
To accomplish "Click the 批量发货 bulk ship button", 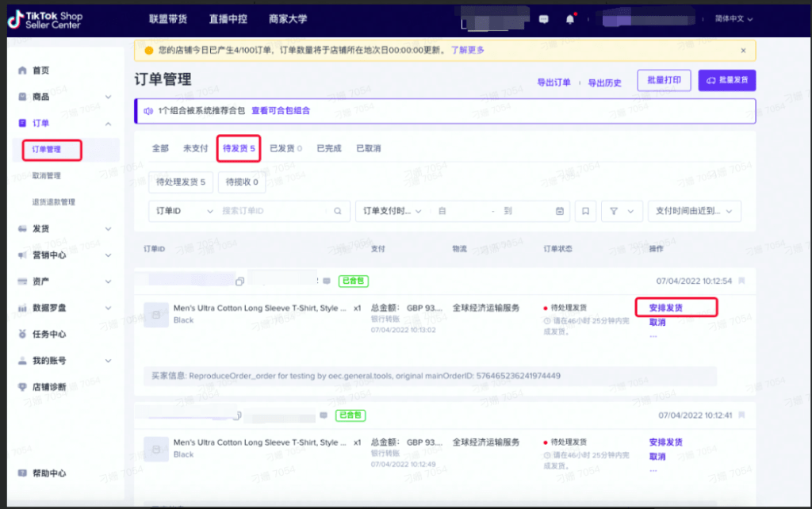I will pyautogui.click(x=726, y=80).
